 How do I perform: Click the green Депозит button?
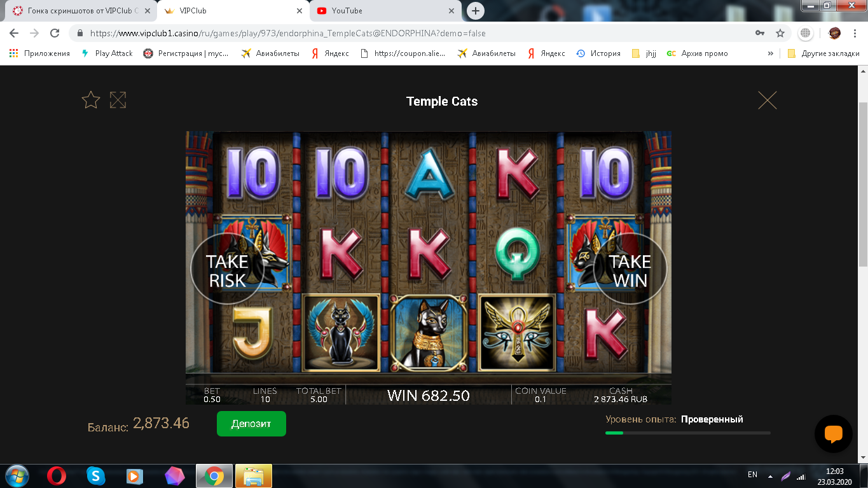pyautogui.click(x=251, y=424)
